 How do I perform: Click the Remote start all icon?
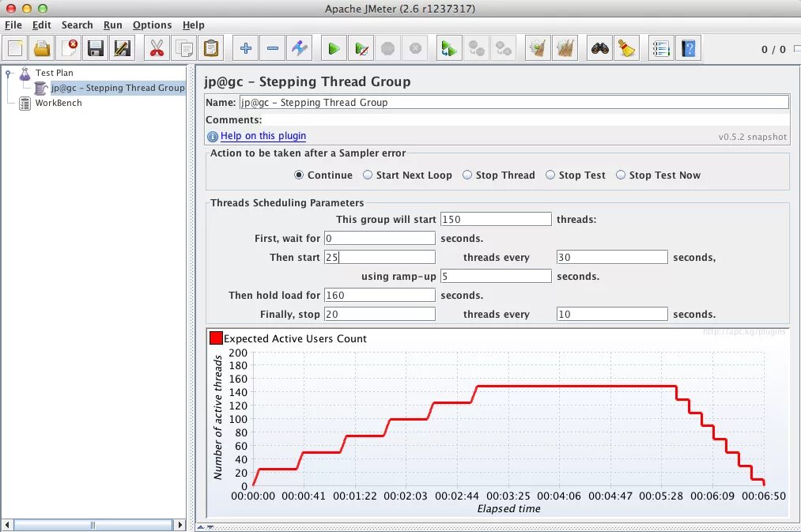pyautogui.click(x=450, y=48)
